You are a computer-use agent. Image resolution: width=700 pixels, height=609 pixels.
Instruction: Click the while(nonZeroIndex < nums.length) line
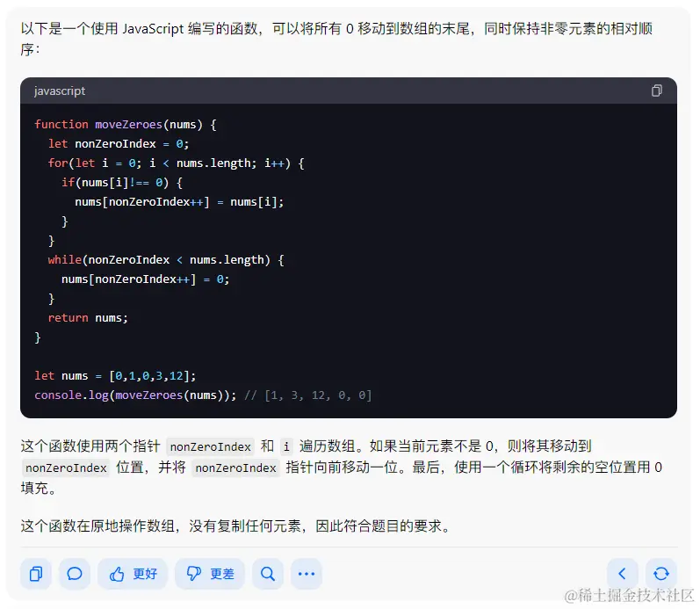(166, 259)
